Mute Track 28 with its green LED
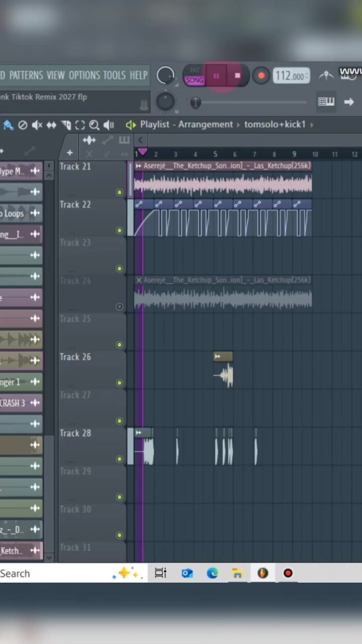The width and height of the screenshot is (362, 644). click(119, 459)
